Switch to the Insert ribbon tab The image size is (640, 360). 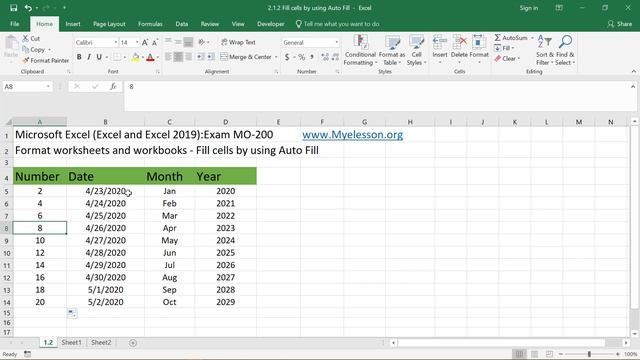point(73,24)
